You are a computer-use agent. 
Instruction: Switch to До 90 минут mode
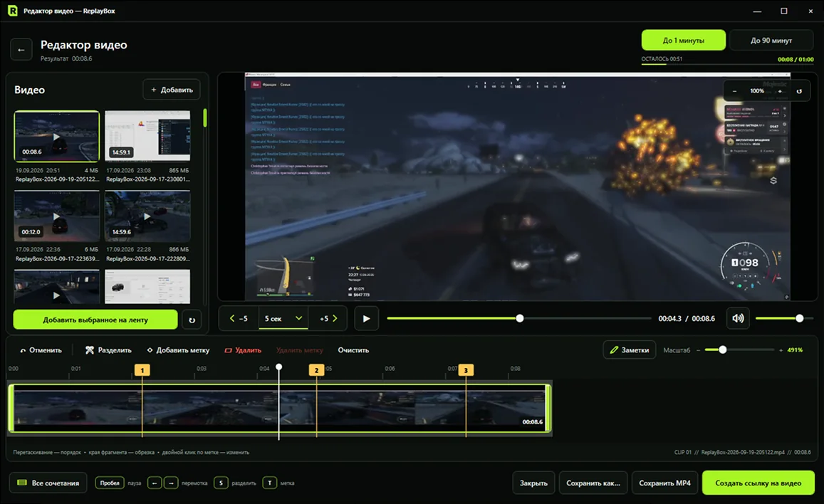[771, 41]
